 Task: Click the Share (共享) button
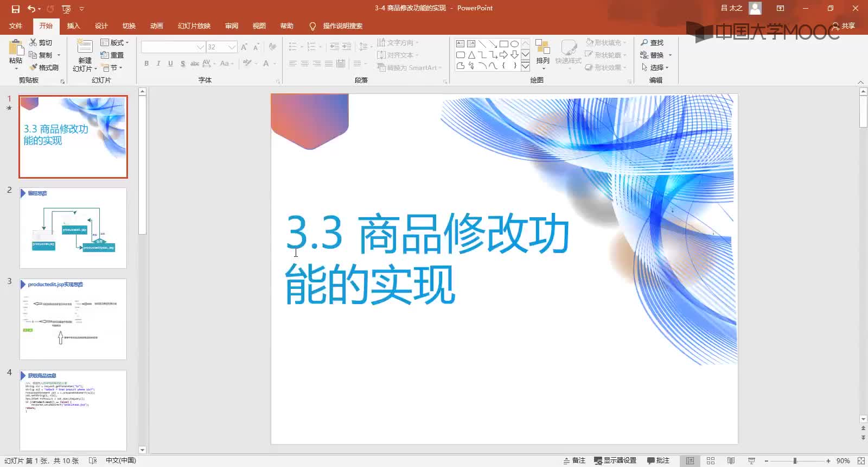pyautogui.click(x=844, y=26)
